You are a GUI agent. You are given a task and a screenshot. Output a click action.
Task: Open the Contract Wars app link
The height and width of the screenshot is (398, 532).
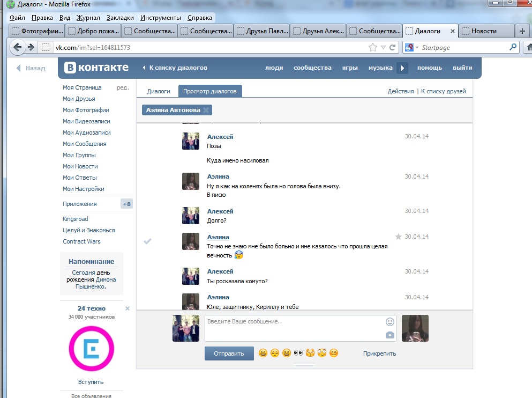tap(81, 241)
